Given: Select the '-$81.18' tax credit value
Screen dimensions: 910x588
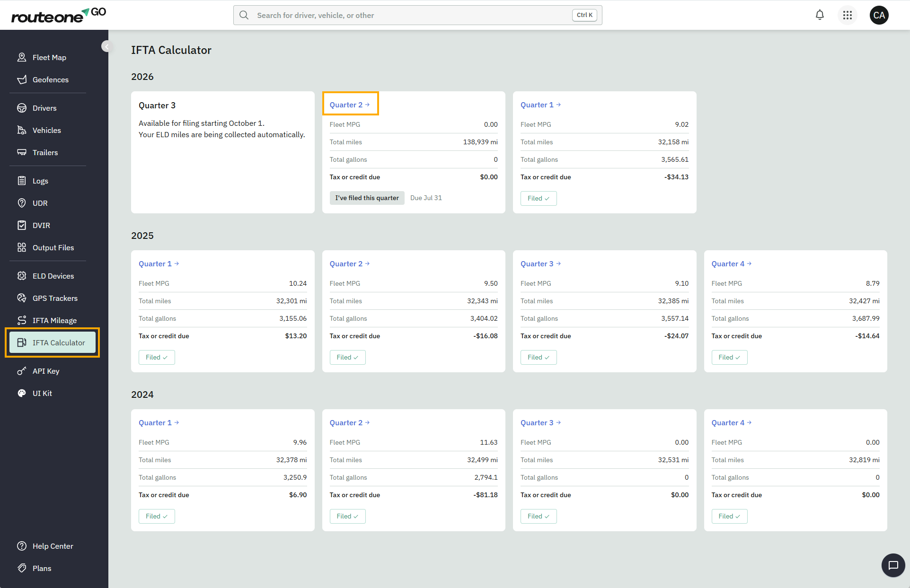Looking at the screenshot, I should (x=486, y=495).
